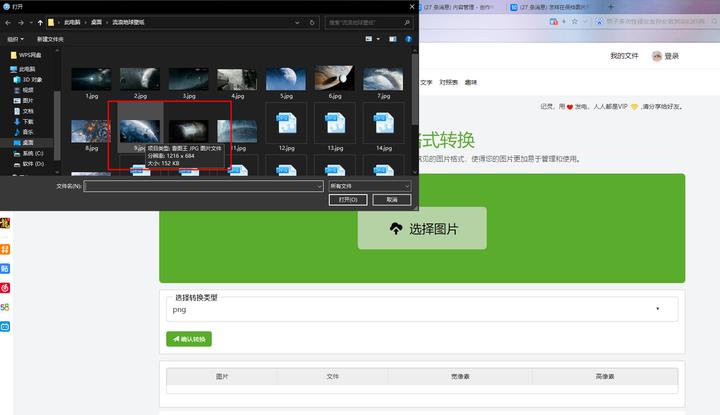Refresh the file dialog folder view
This screenshot has width=720, height=415.
[x=312, y=22]
